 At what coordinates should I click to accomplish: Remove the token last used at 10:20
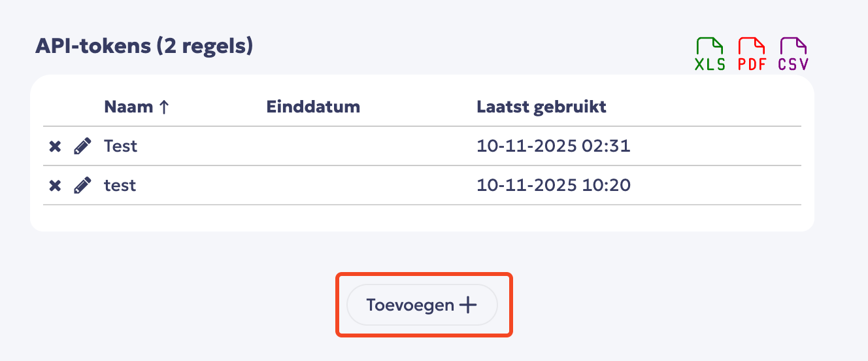click(55, 186)
